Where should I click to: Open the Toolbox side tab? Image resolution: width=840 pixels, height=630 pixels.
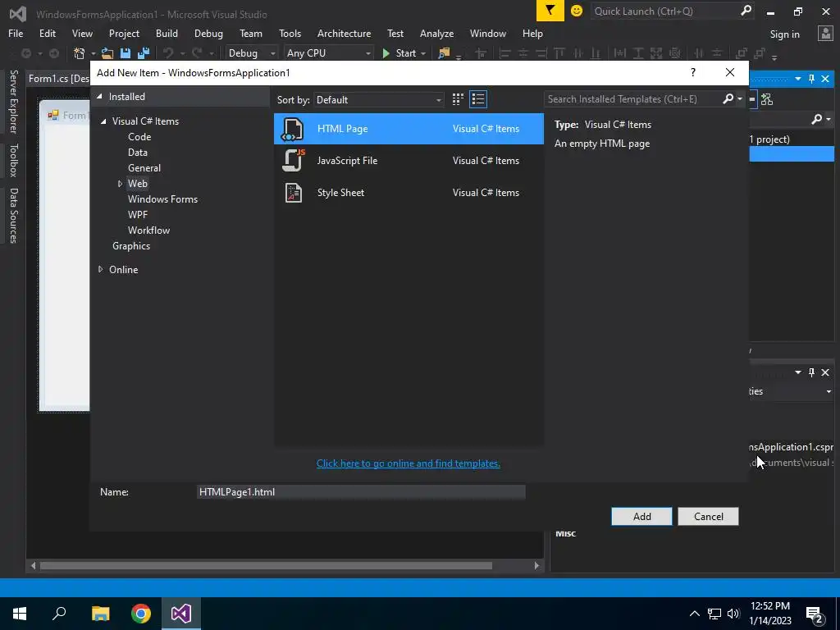13,160
